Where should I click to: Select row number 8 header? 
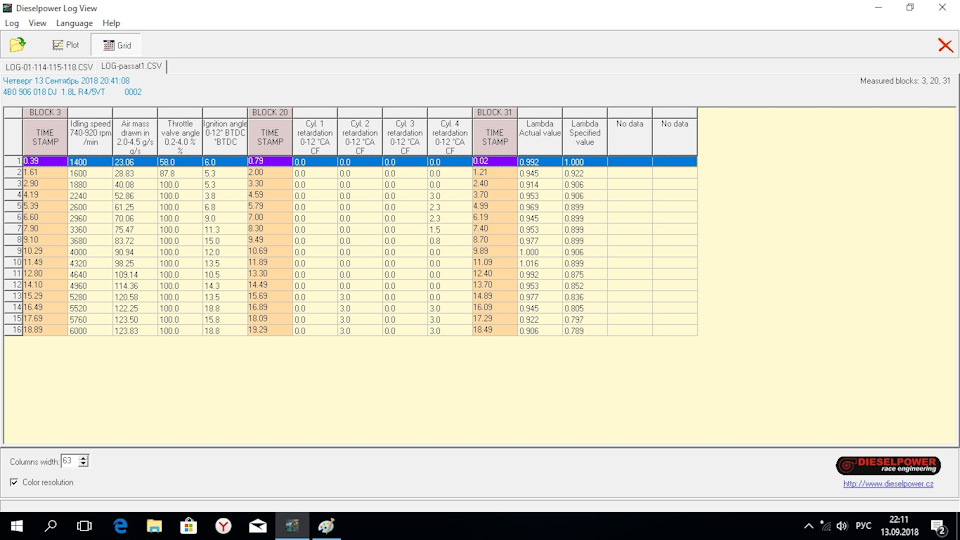pos(13,240)
